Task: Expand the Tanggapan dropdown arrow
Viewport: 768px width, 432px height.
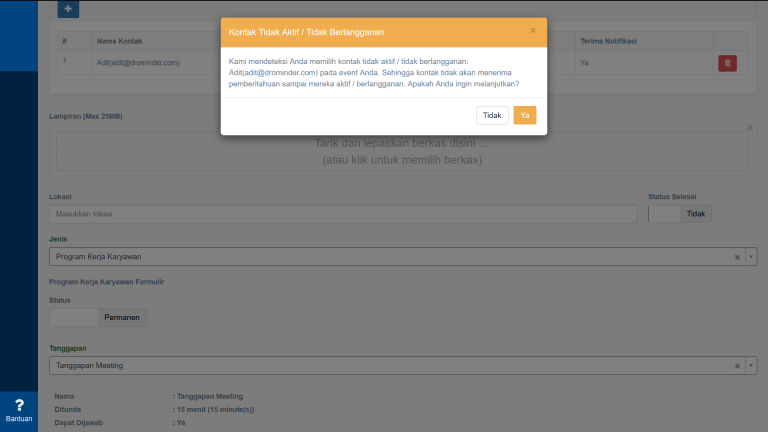Action: 751,366
